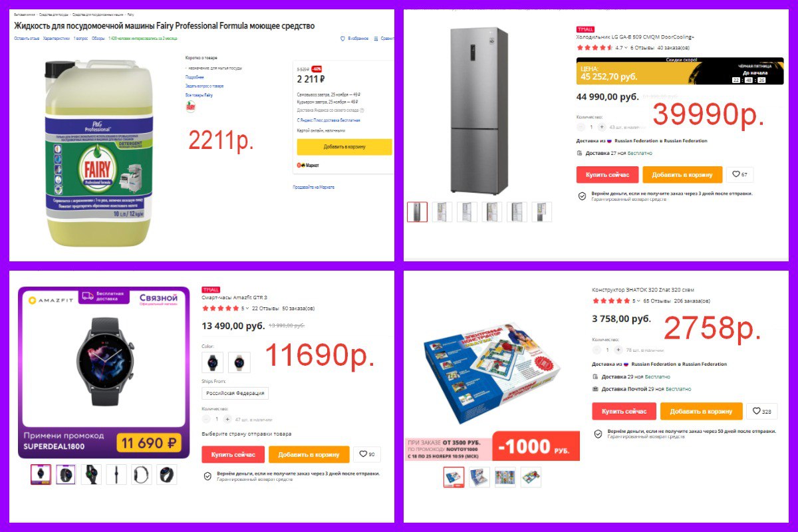Decrease constructor set quantity with minus button

pos(597,350)
